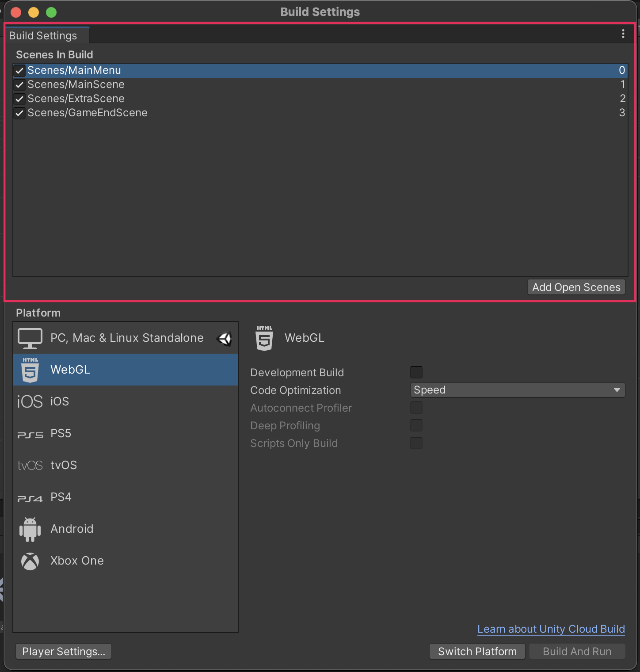Uncheck the Scenes/MainMenu scene checkbox
Image resolution: width=640 pixels, height=672 pixels.
point(19,71)
